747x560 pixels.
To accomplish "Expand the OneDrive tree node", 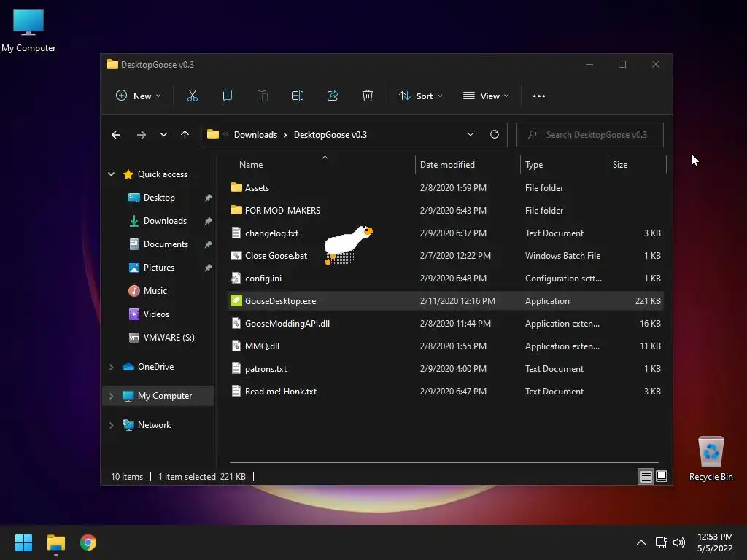I will [x=111, y=367].
